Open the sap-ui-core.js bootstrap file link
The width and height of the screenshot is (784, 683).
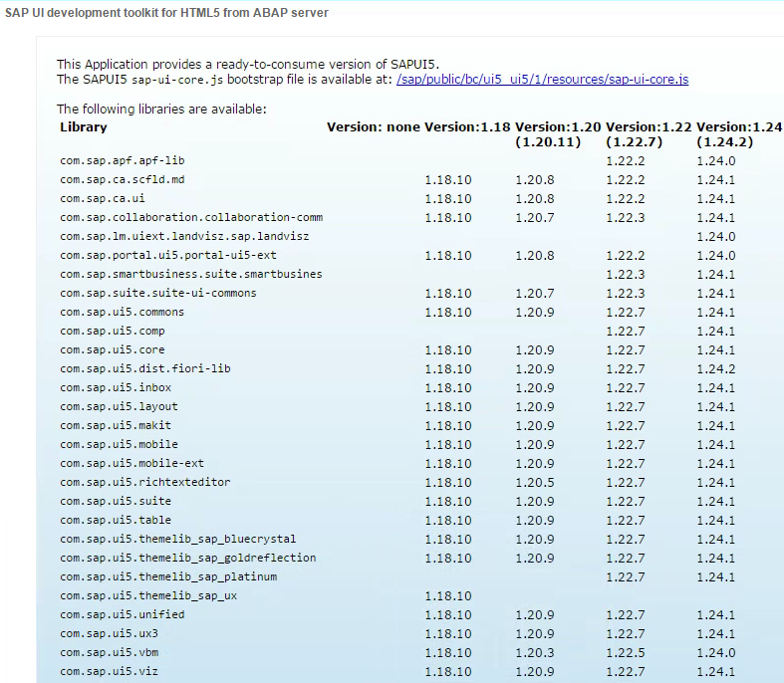tap(543, 80)
